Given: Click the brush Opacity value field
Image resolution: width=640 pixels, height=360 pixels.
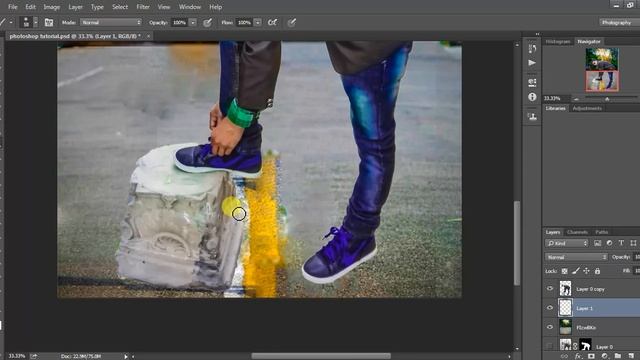Looking at the screenshot, I should pyautogui.click(x=180, y=22).
